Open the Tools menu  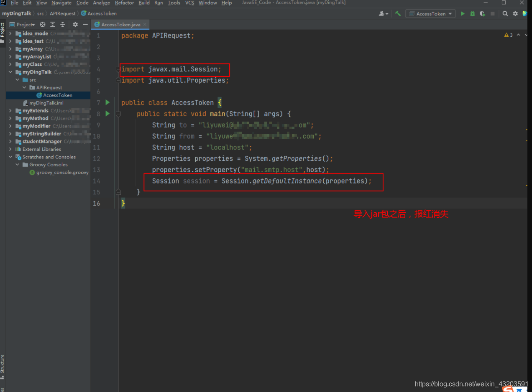[174, 3]
